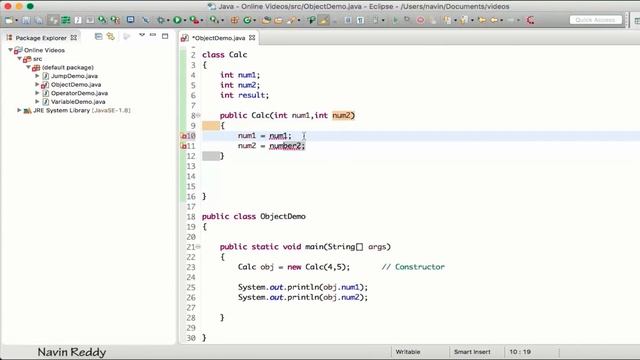Click the error marker on line 11
640x360 pixels.
click(x=183, y=146)
